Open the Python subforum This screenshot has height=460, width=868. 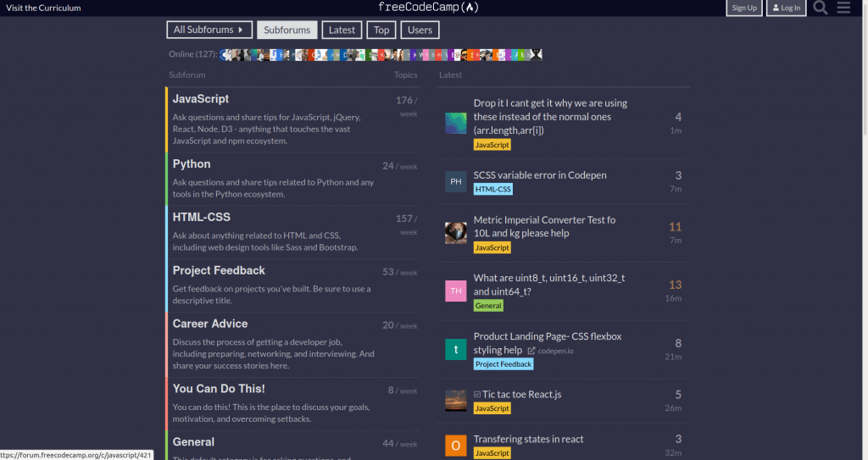tap(192, 164)
